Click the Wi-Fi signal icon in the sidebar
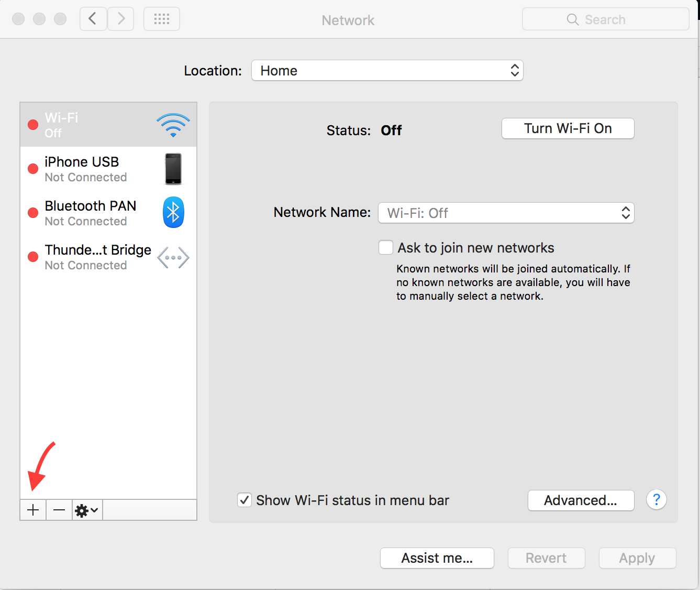This screenshot has height=590, width=700. [173, 125]
